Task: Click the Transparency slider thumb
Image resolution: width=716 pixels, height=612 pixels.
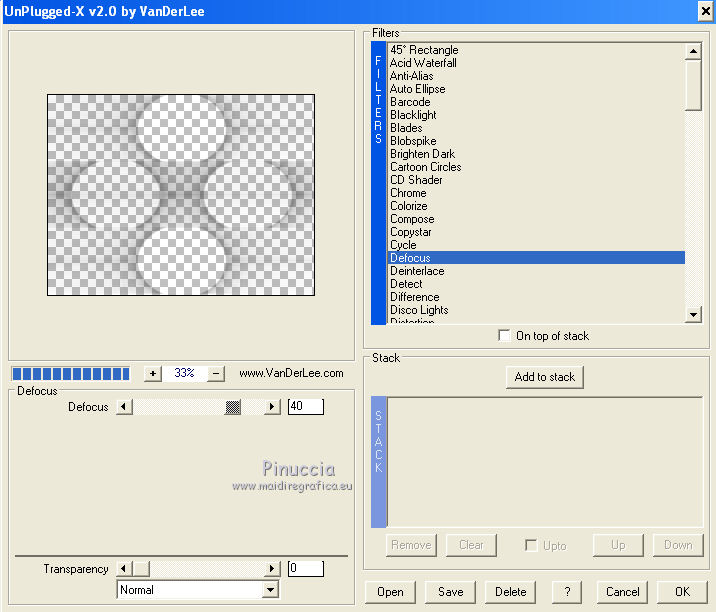Action: (x=141, y=569)
